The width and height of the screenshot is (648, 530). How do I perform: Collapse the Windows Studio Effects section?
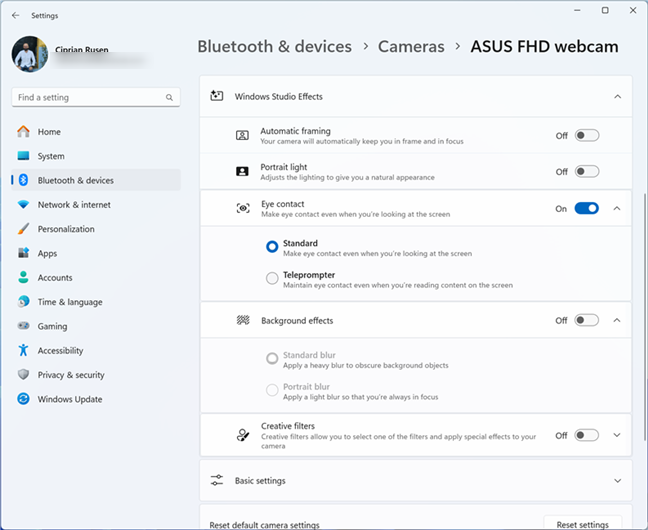[617, 96]
